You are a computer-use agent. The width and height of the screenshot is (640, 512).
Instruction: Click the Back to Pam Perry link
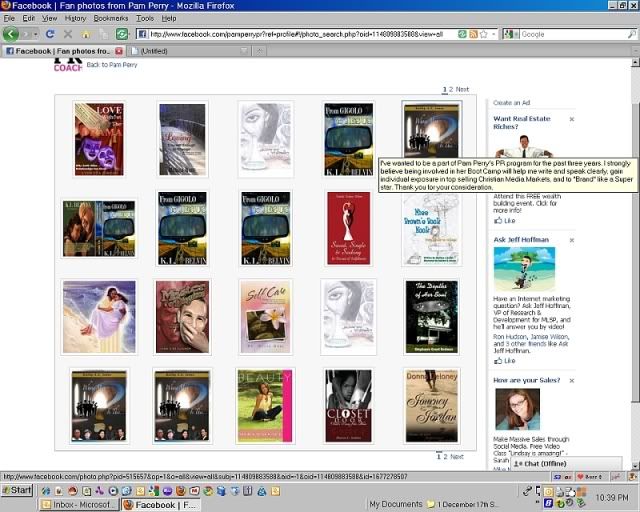pyautogui.click(x=112, y=65)
